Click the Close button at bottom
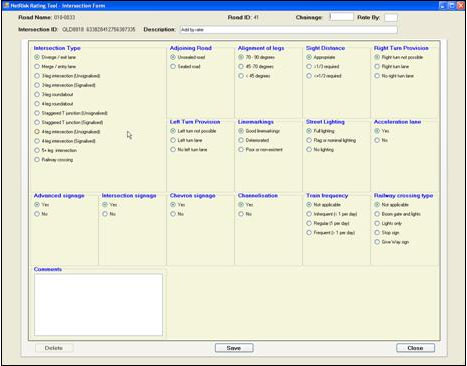 click(415, 348)
